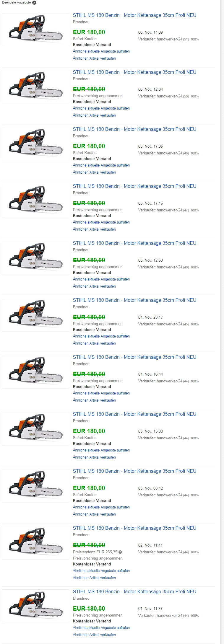Image resolution: width=224 pixels, height=644 pixels.
Task: Click seller handwerker-24 with 45 ratings
Action: point(169,324)
